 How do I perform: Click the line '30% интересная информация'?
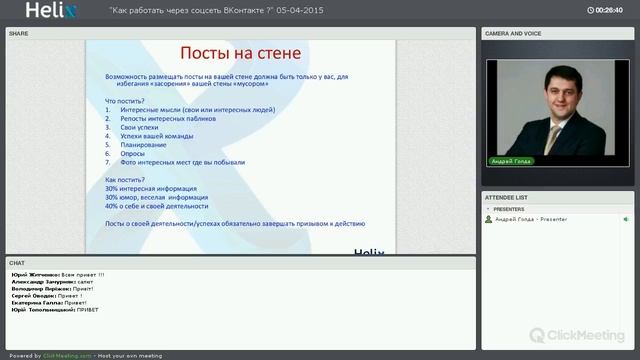coord(151,189)
